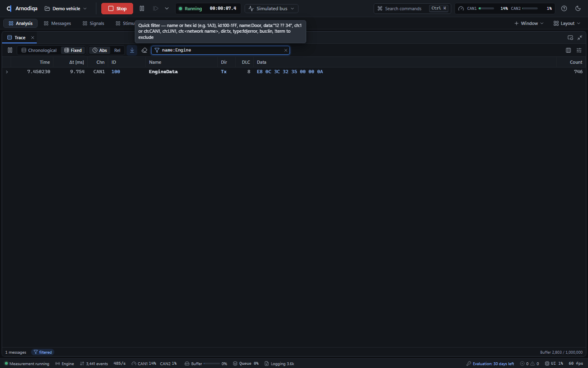Click message ID 100
Screen dimensions: 588x368
pyautogui.click(x=116, y=72)
